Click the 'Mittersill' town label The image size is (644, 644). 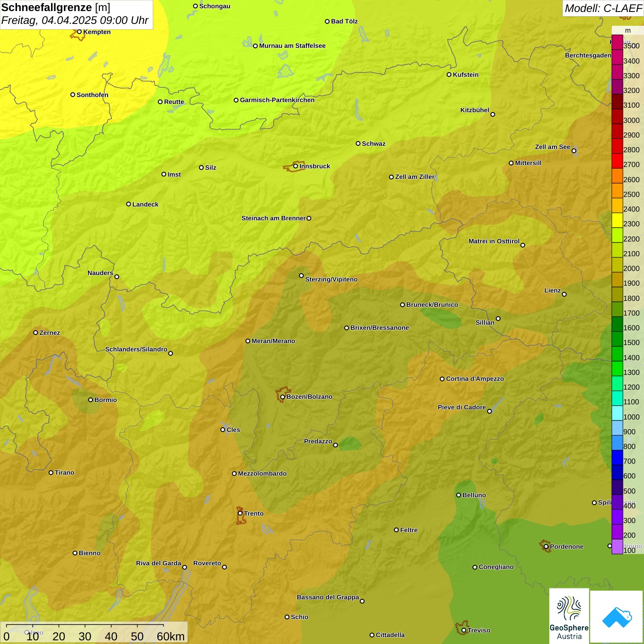pyautogui.click(x=528, y=163)
